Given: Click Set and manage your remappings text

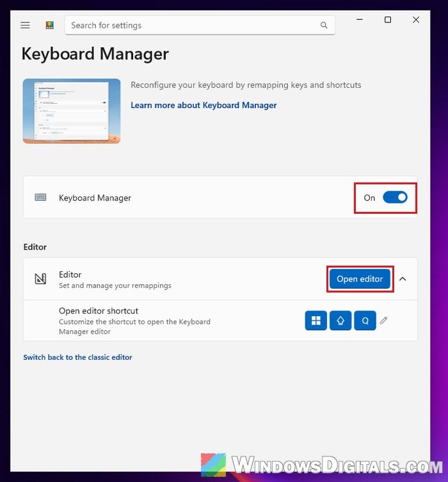Looking at the screenshot, I should coord(115,285).
